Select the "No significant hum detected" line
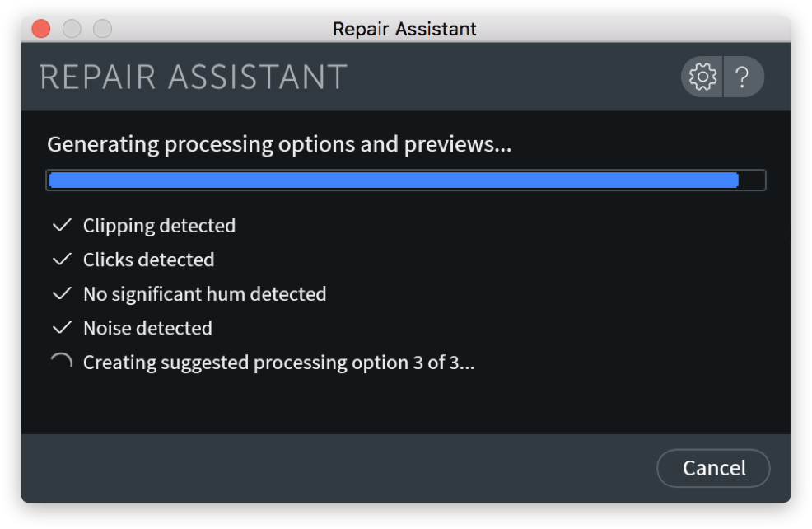 click(204, 294)
